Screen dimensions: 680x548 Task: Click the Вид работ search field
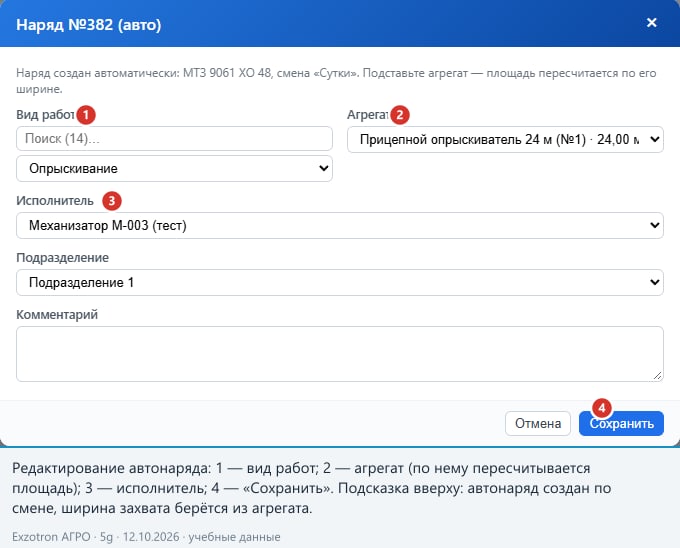point(174,139)
